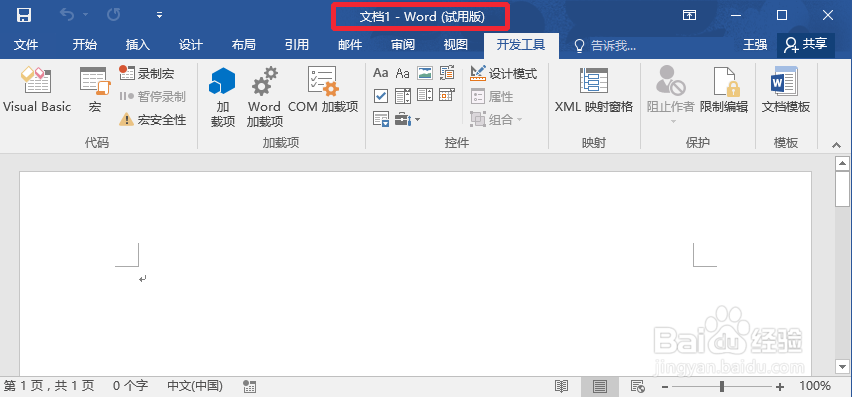The width and height of the screenshot is (852, 397).
Task: Click the 中文(中国) language indicator
Action: coord(195,386)
